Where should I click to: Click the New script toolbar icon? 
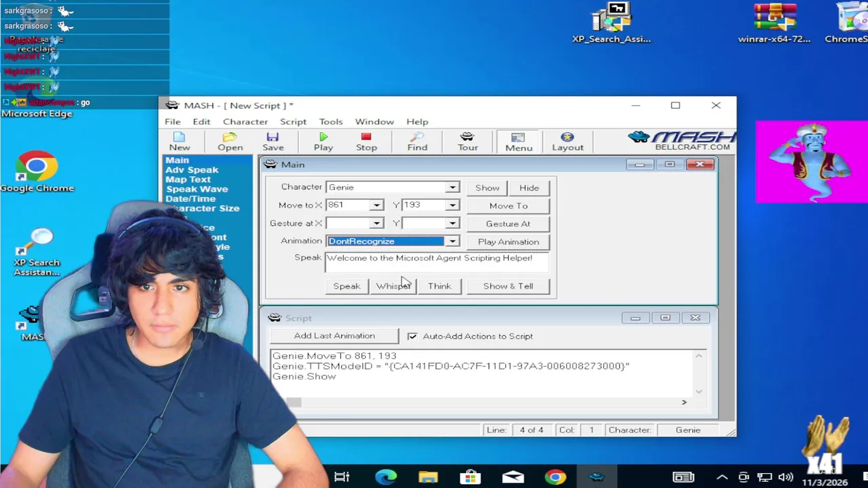pyautogui.click(x=180, y=142)
